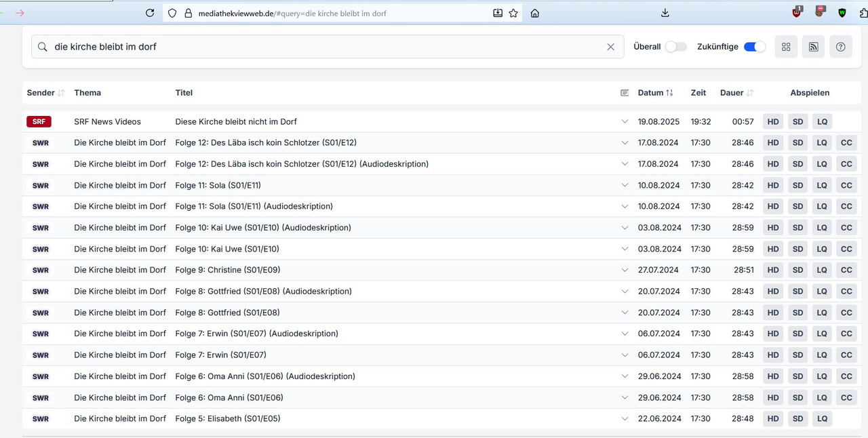The height and width of the screenshot is (438, 868).
Task: Click the Zeit column header
Action: (698, 93)
